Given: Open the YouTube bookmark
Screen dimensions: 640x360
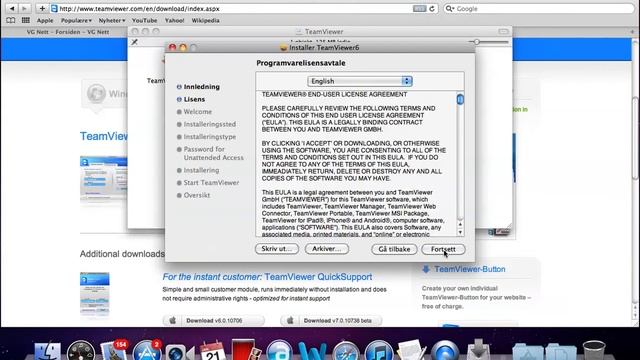Looking at the screenshot, I should tap(144, 20).
